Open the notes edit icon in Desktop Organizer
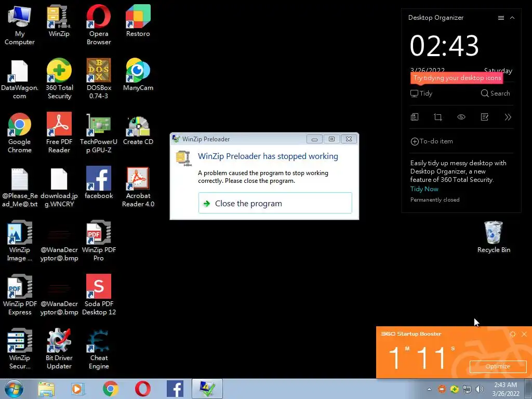The height and width of the screenshot is (399, 532). pos(485,117)
